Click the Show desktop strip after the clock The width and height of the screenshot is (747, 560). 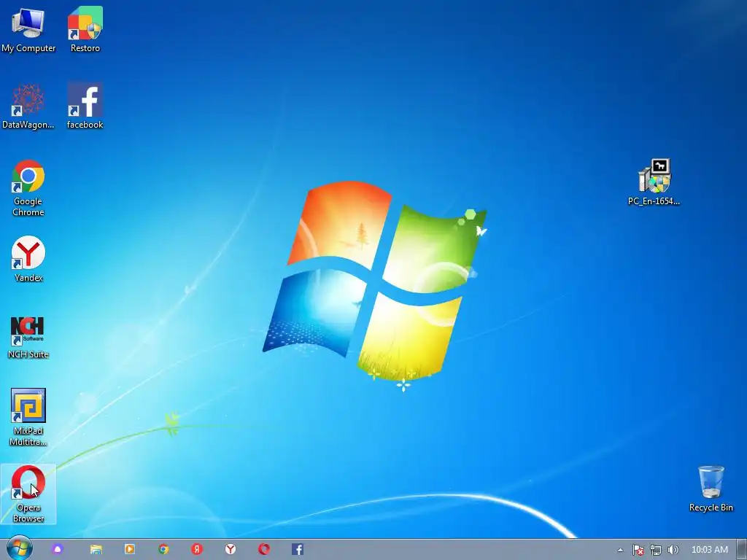point(742,550)
